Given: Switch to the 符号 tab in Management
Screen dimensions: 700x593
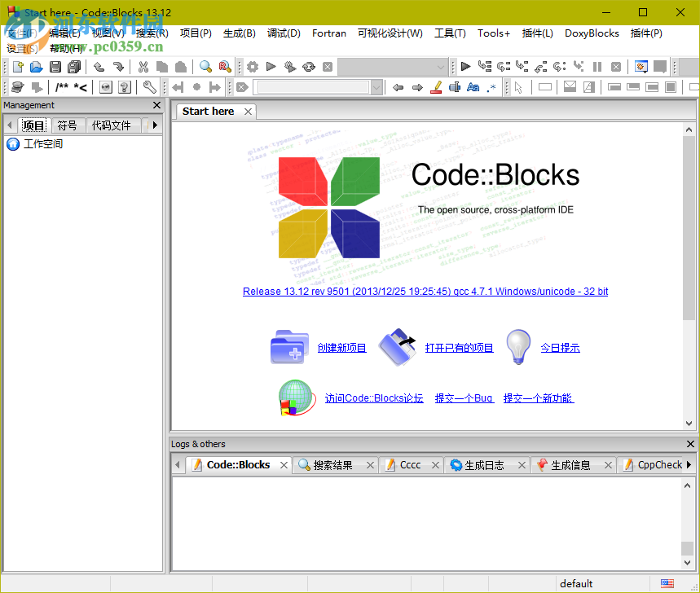Looking at the screenshot, I should (67, 125).
